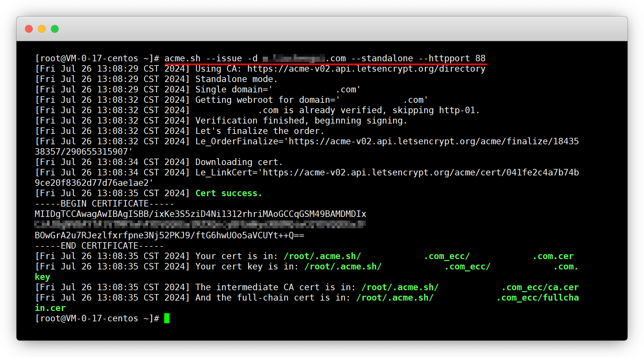The image size is (644, 357).
Task: Click the 'Verification finished, beginning signing.' line
Action: [301, 121]
